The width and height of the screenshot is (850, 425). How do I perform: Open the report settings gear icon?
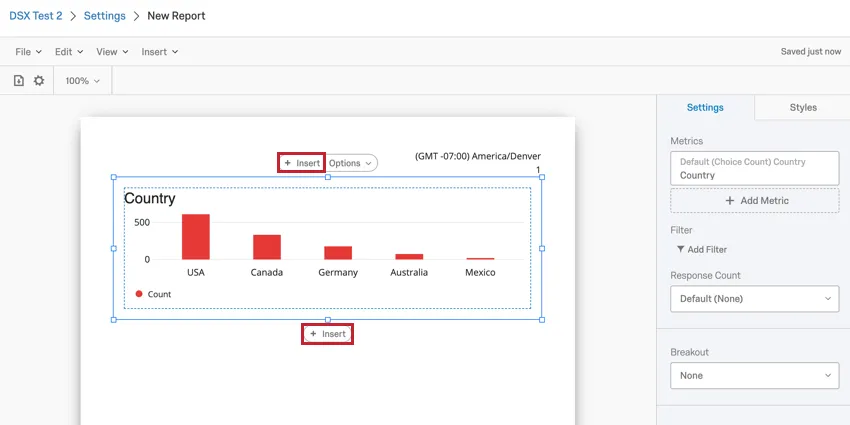pyautogui.click(x=39, y=81)
